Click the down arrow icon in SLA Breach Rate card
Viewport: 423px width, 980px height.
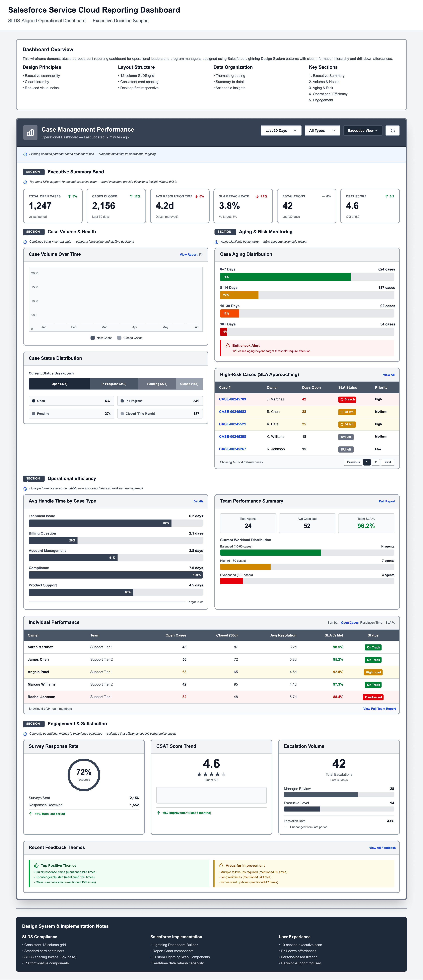pos(257,196)
